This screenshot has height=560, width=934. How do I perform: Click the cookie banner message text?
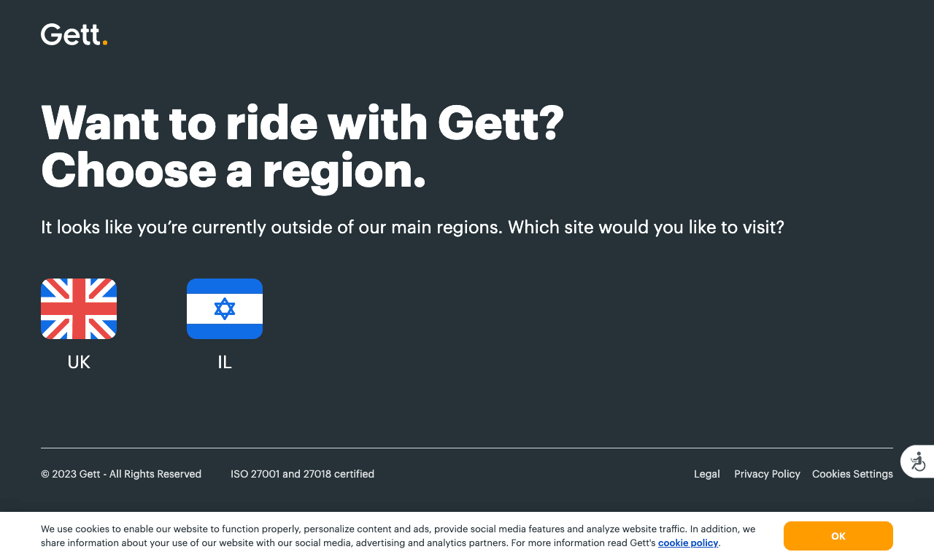pyautogui.click(x=398, y=536)
